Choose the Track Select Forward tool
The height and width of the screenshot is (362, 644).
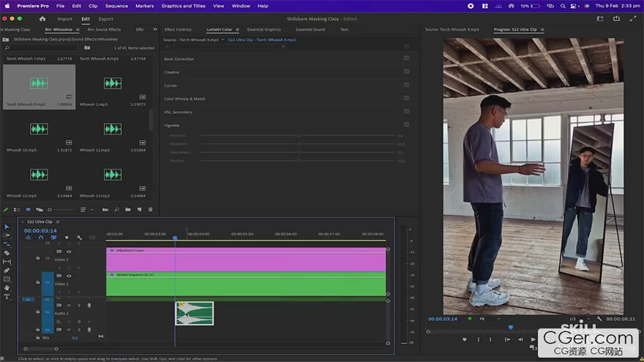(x=7, y=235)
